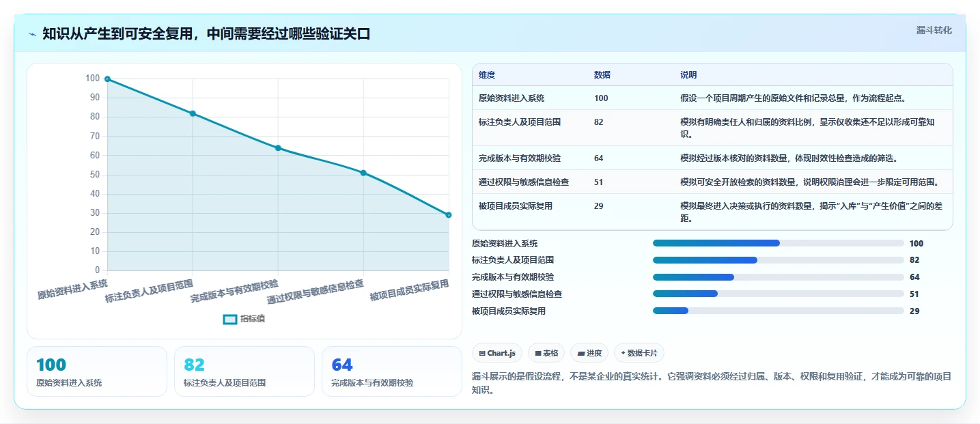Click the 漏斗转化 label in header

point(934,31)
